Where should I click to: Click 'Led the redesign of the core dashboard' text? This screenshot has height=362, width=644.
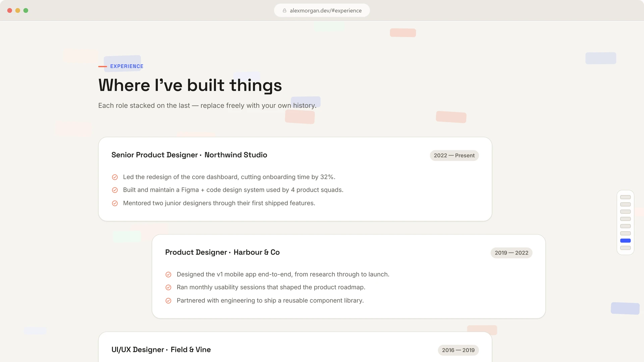(x=229, y=177)
